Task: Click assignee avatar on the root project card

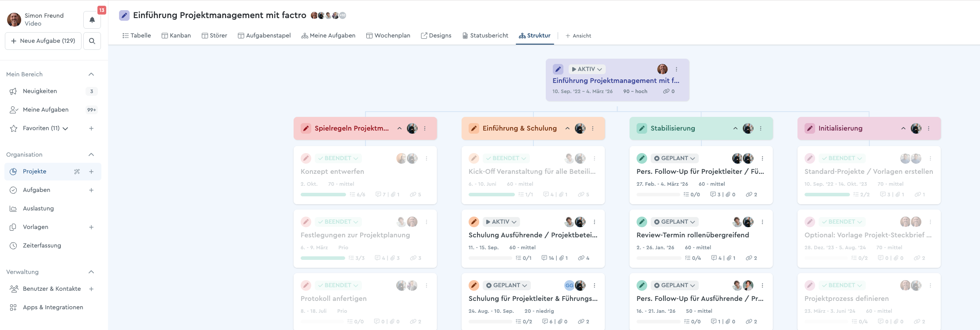Action: point(663,69)
